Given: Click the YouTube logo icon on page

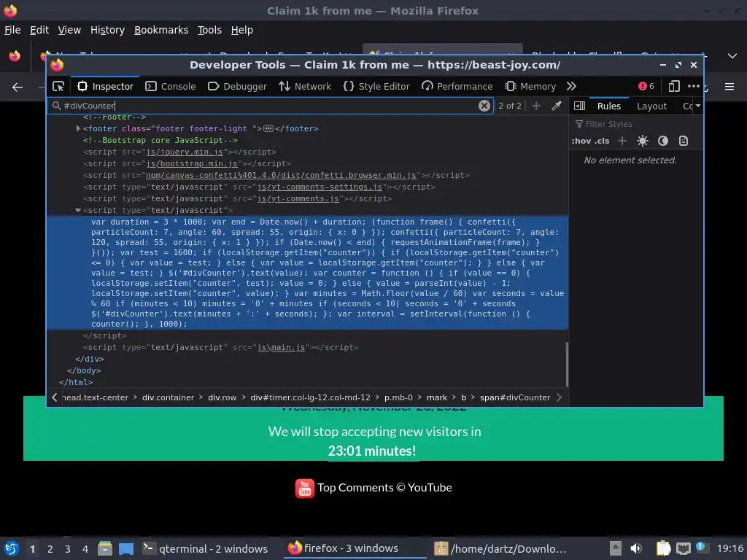Looking at the screenshot, I should [x=305, y=488].
